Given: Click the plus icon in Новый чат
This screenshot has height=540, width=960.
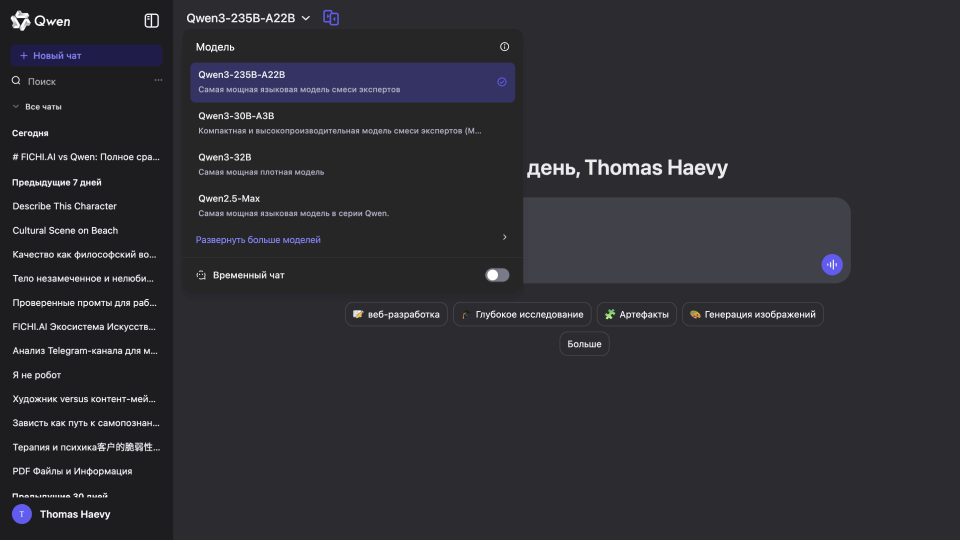Looking at the screenshot, I should (24, 56).
